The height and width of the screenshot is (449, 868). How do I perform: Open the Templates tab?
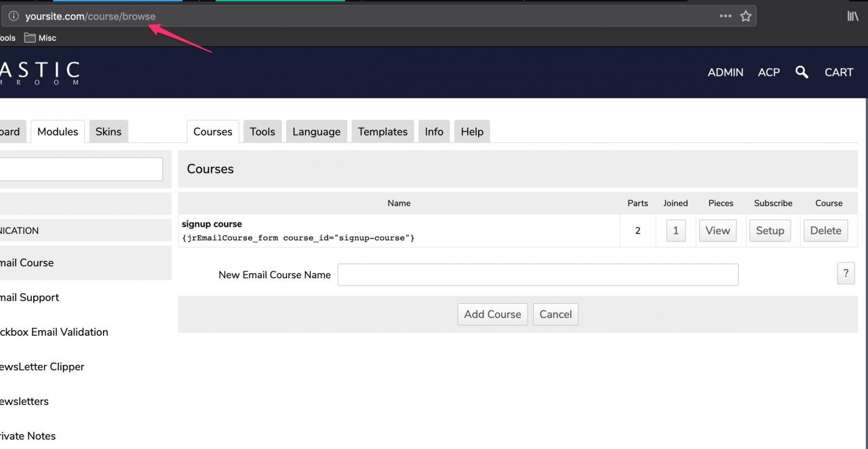tap(382, 132)
